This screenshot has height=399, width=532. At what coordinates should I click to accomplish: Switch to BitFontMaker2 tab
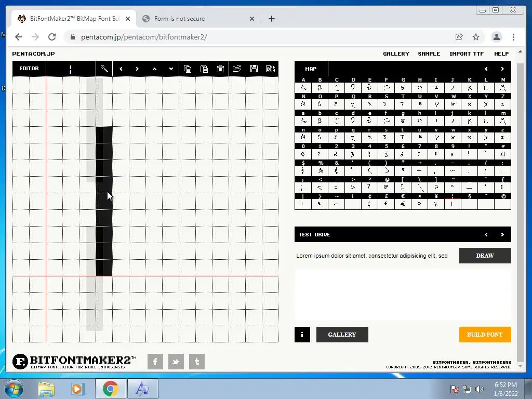pos(74,19)
